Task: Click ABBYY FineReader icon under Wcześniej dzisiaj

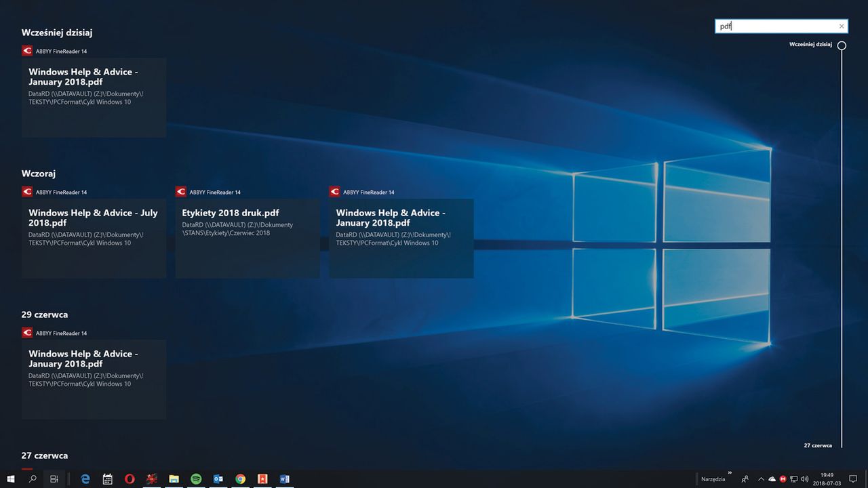Action: pos(27,51)
